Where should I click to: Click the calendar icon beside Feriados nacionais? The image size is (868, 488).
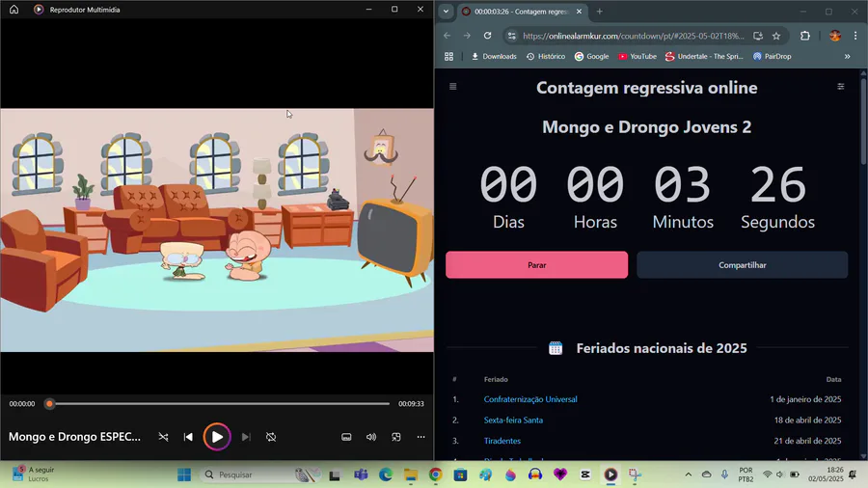[556, 348]
